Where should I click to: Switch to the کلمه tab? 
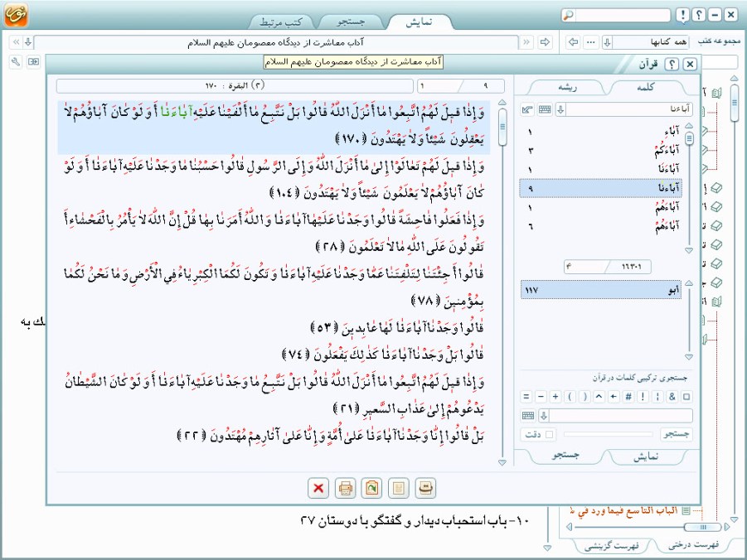(x=646, y=87)
